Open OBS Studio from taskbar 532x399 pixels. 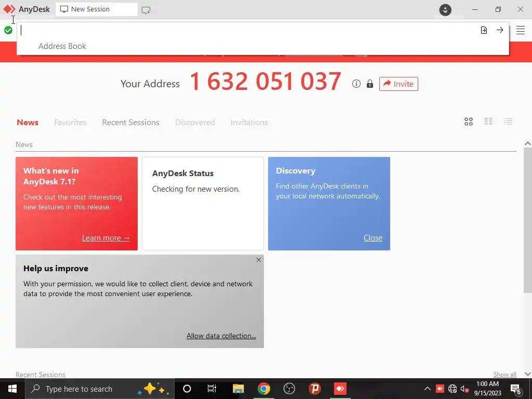[289, 389]
